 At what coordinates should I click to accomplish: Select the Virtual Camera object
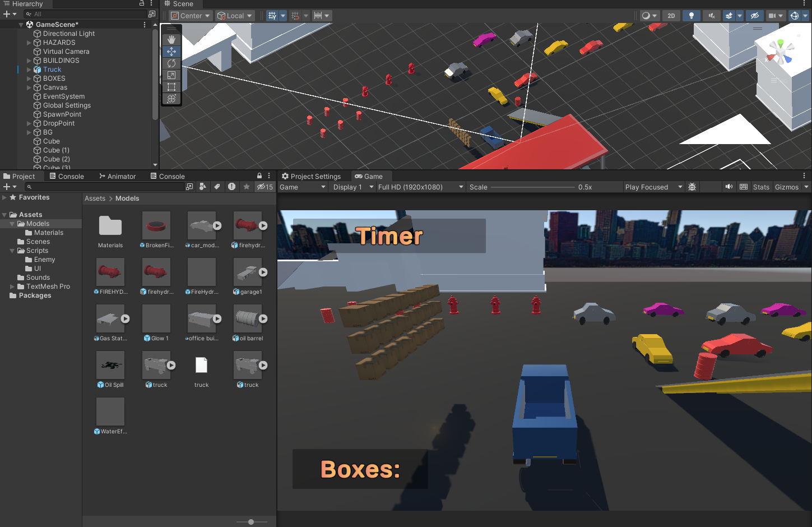(x=66, y=52)
